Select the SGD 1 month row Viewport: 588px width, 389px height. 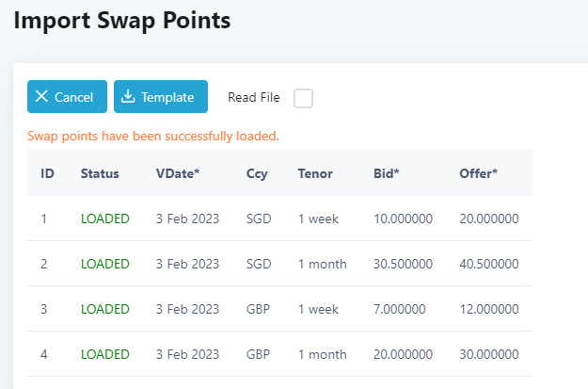click(x=279, y=264)
